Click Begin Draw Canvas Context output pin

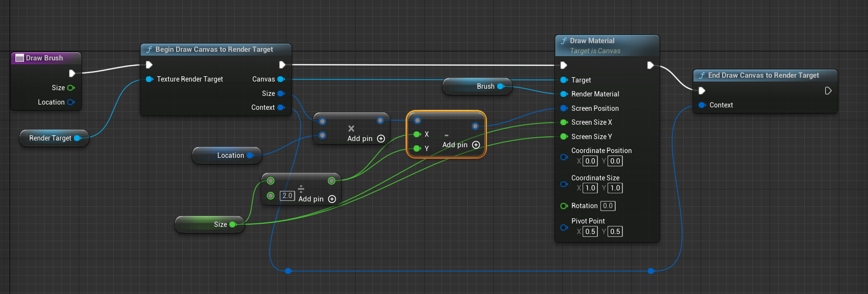tap(281, 107)
